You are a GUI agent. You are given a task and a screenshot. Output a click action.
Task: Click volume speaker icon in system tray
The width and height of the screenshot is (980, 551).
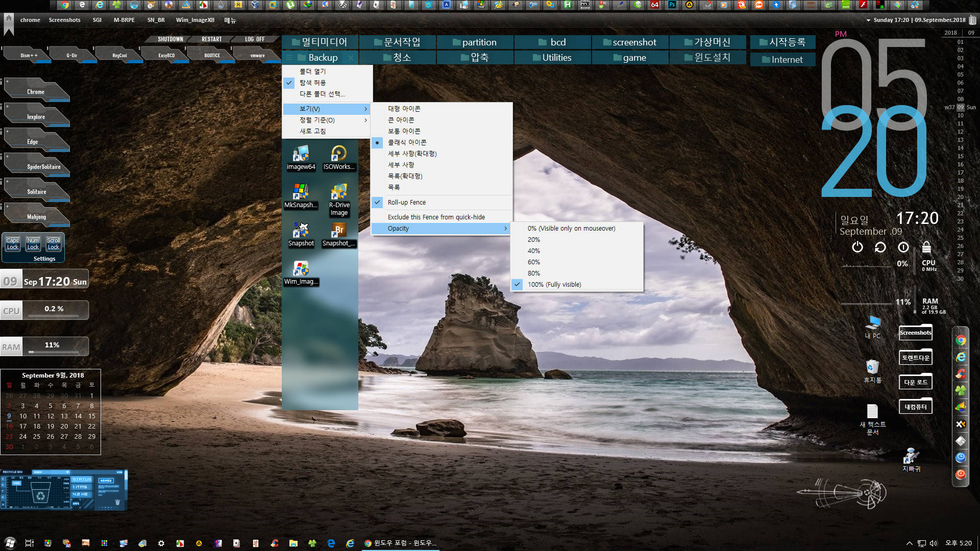click(934, 543)
